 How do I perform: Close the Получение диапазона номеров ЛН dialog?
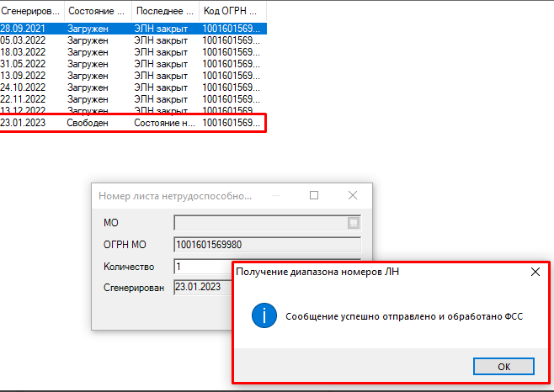click(535, 272)
